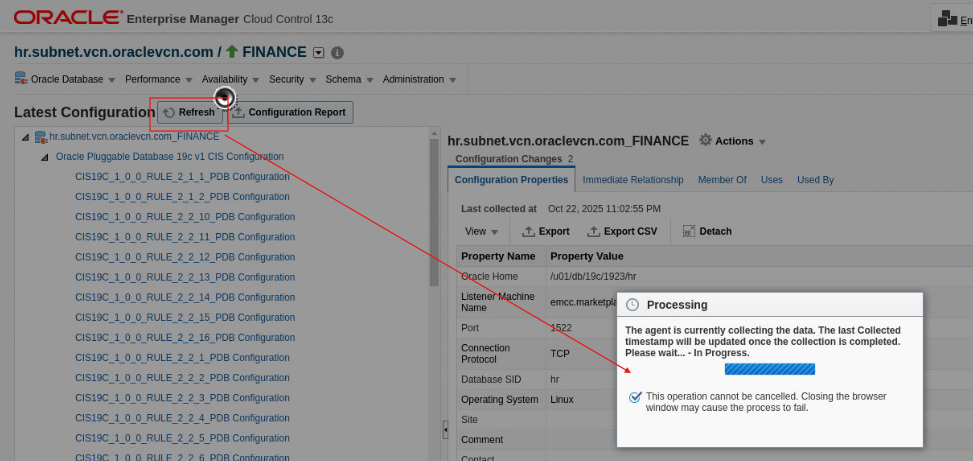973x461 pixels.
Task: Click the blue progress bar in Processing dialog
Action: (769, 369)
